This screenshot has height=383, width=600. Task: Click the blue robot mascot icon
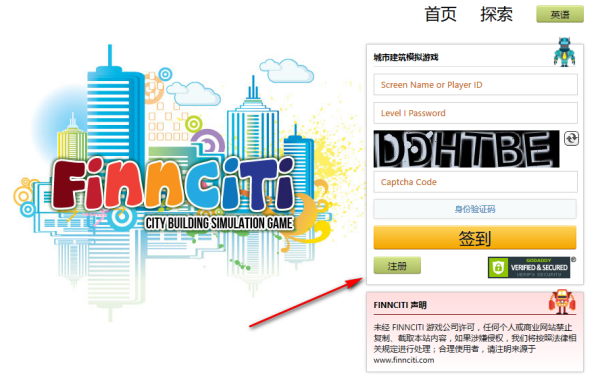point(564,52)
